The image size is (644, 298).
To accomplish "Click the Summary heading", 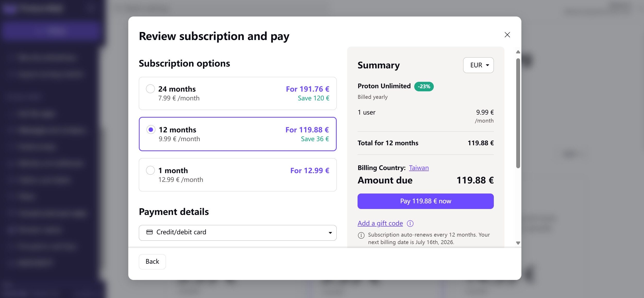I will click(379, 65).
